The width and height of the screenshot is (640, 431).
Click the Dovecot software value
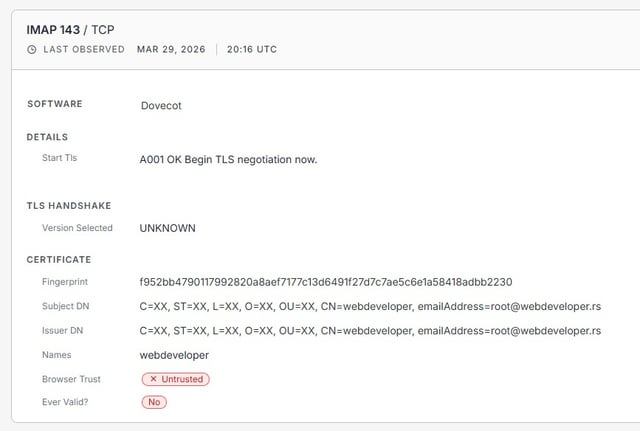pos(161,104)
